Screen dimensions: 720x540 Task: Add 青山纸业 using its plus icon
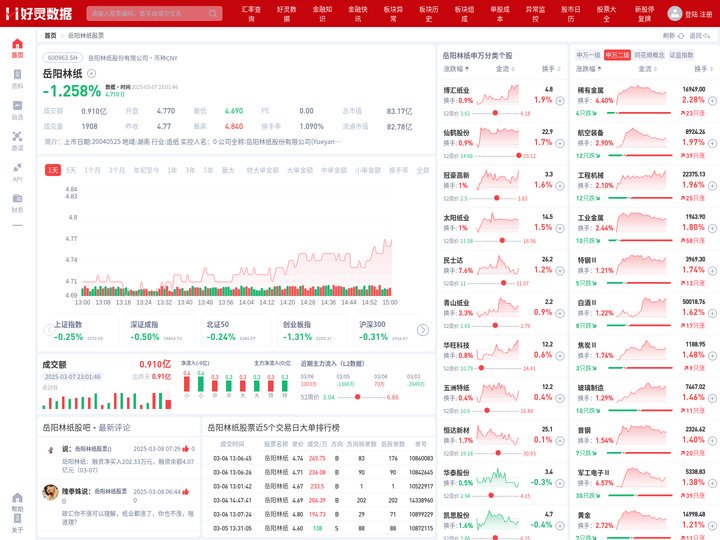click(560, 313)
